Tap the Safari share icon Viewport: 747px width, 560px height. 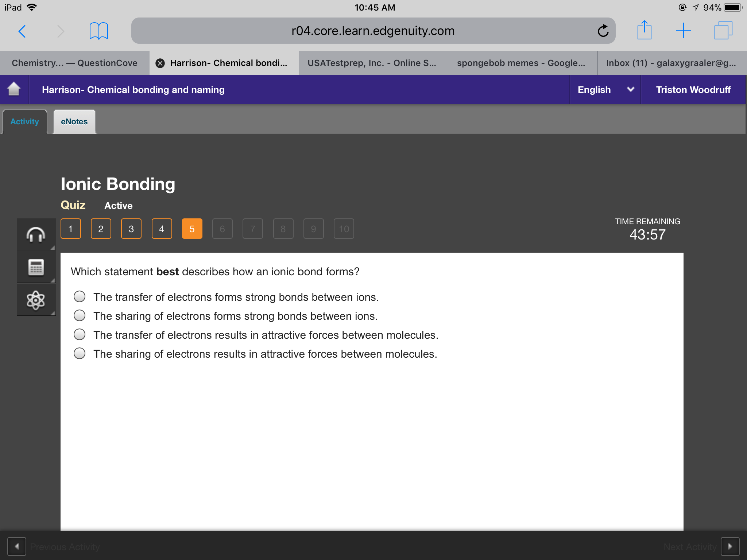tap(644, 31)
